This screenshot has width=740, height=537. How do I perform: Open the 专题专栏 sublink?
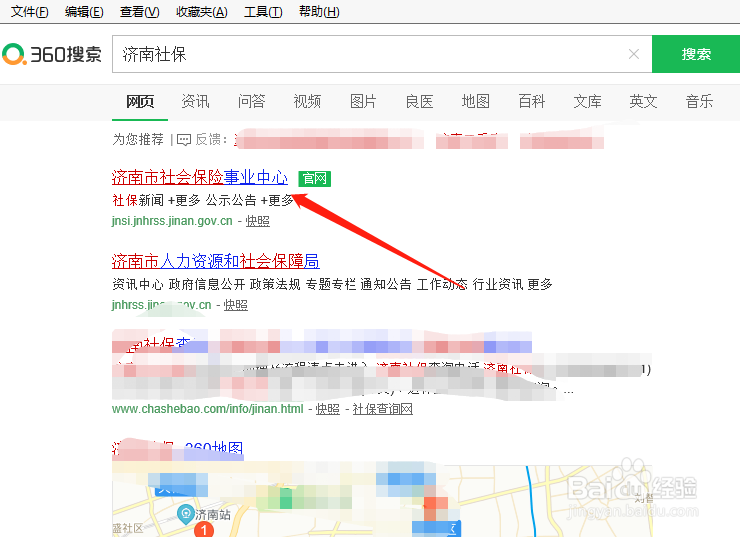point(331,285)
